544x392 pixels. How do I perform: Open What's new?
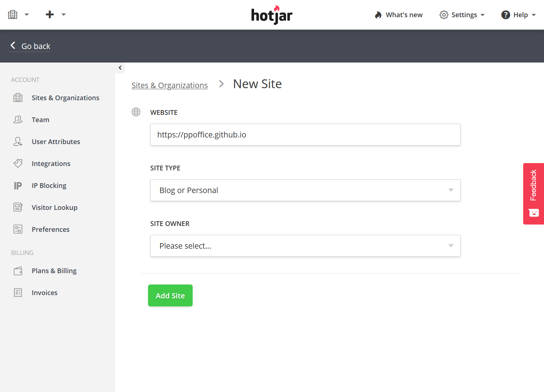click(404, 15)
